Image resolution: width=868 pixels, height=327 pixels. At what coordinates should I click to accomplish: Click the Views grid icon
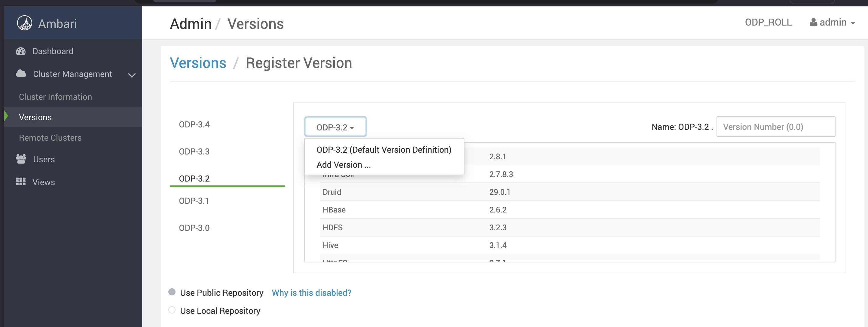point(21,182)
